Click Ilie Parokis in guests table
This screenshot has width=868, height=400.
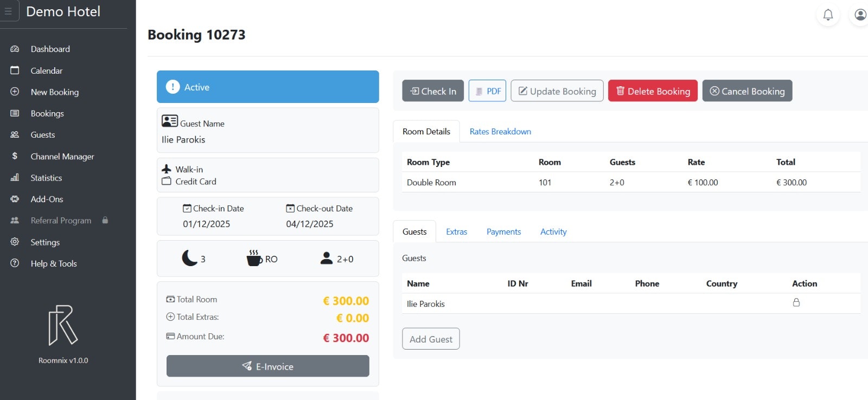[426, 304]
